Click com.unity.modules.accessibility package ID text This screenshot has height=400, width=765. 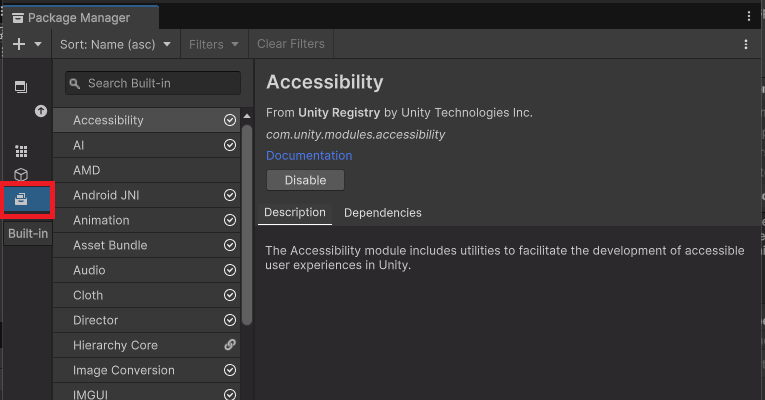coord(355,135)
